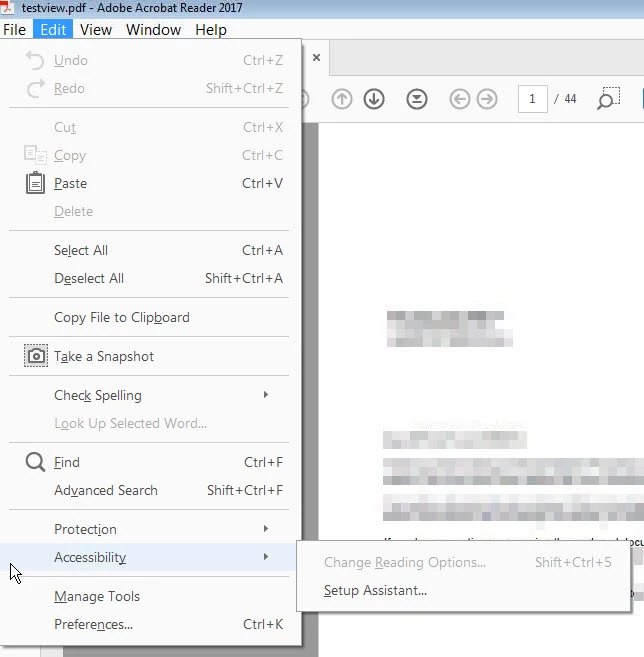Expand the Accessibility submenu

point(150,557)
